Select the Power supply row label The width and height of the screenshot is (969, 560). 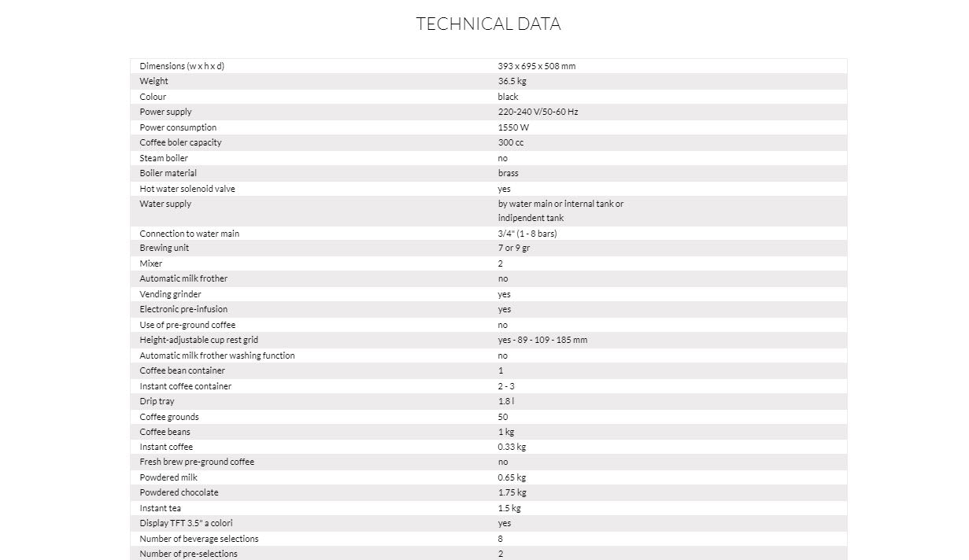point(165,112)
